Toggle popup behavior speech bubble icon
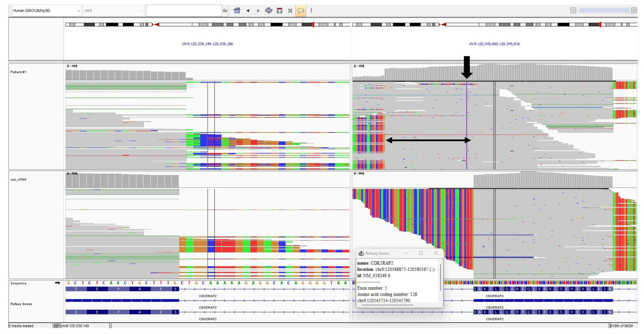Screen dimensions: 644x334 (x=301, y=11)
